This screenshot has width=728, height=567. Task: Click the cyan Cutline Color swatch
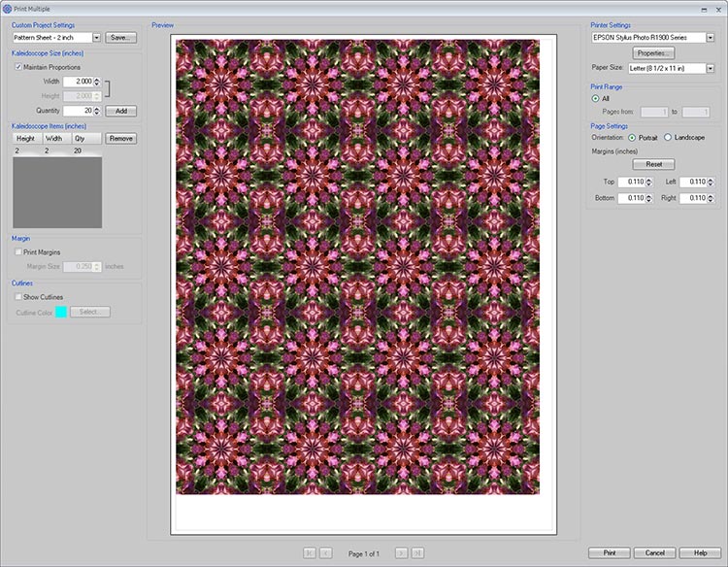(61, 312)
